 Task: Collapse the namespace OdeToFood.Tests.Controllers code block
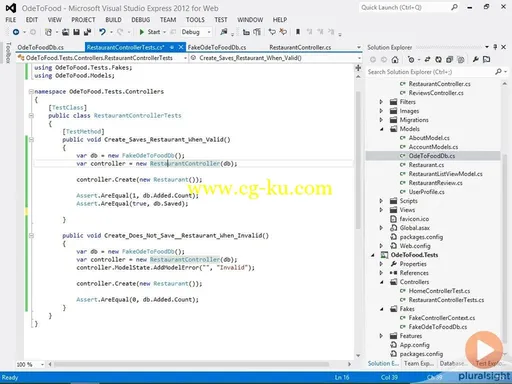tap(31, 91)
